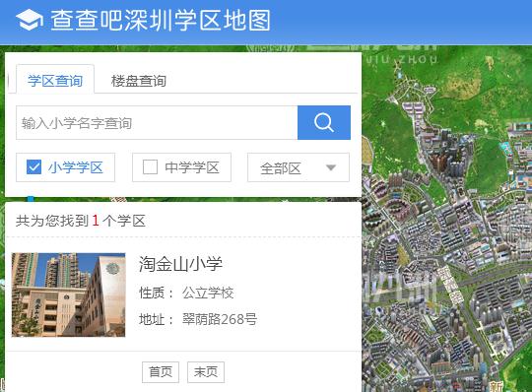Open the 全部区 district dropdown

(299, 167)
